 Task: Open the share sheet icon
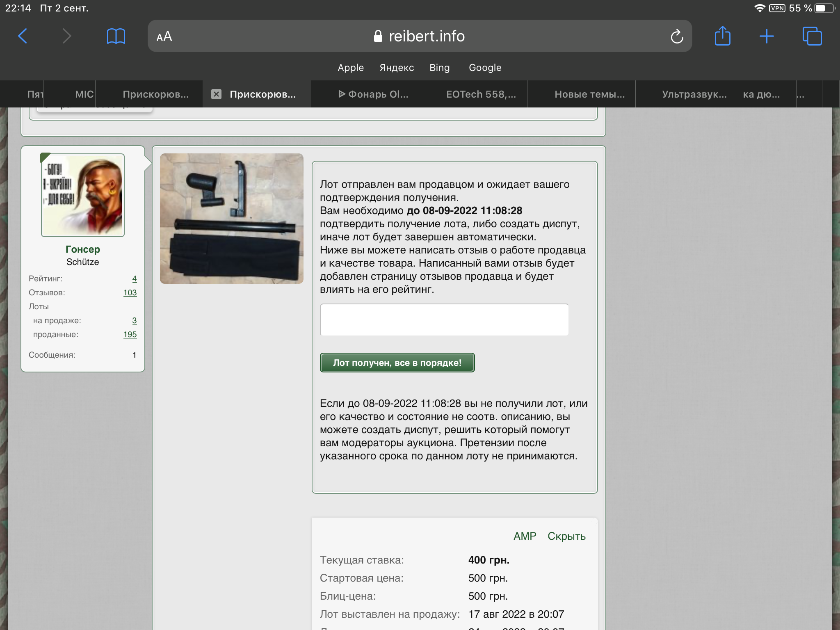point(722,36)
